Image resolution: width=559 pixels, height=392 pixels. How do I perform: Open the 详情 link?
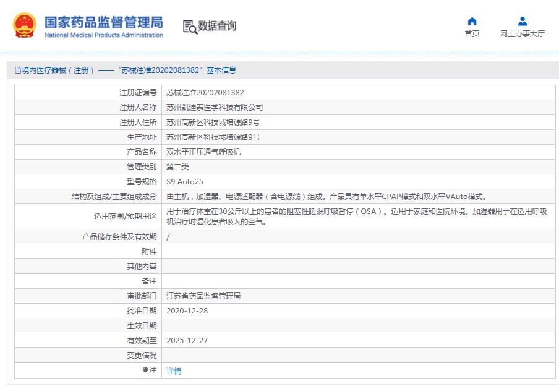tap(174, 370)
